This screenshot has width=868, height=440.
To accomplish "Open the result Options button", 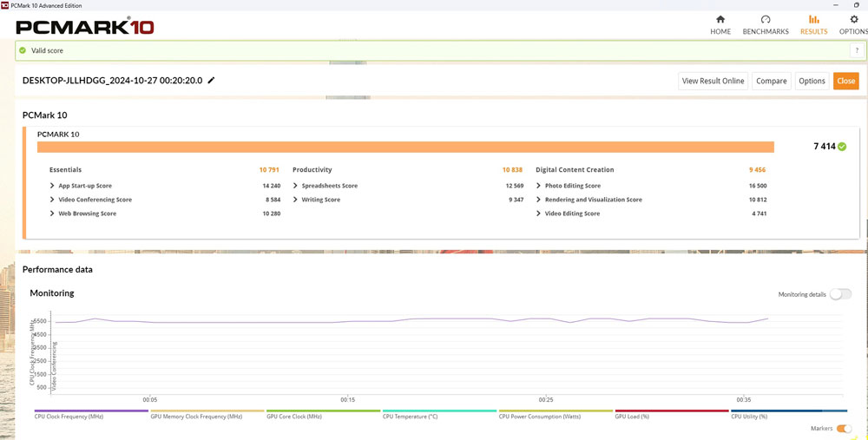I will pos(812,81).
